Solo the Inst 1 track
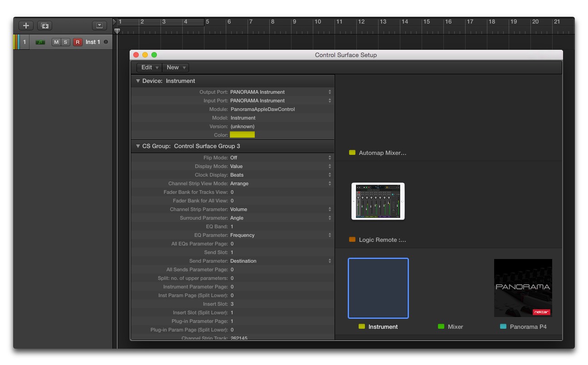 [65, 42]
